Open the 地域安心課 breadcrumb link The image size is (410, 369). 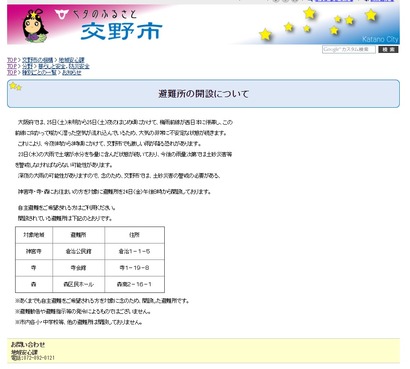tap(72, 60)
